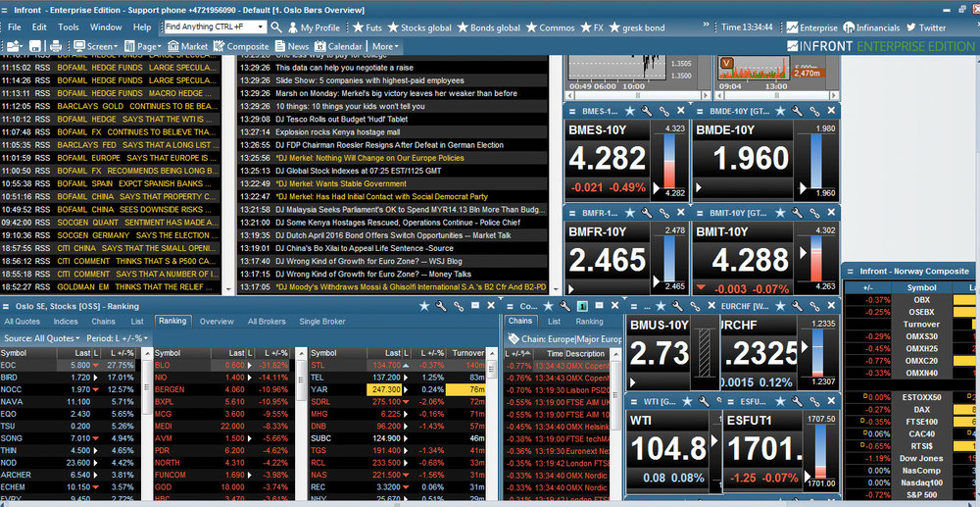The height and width of the screenshot is (507, 980).
Task: Open the Composite window icon
Action: (x=219, y=46)
